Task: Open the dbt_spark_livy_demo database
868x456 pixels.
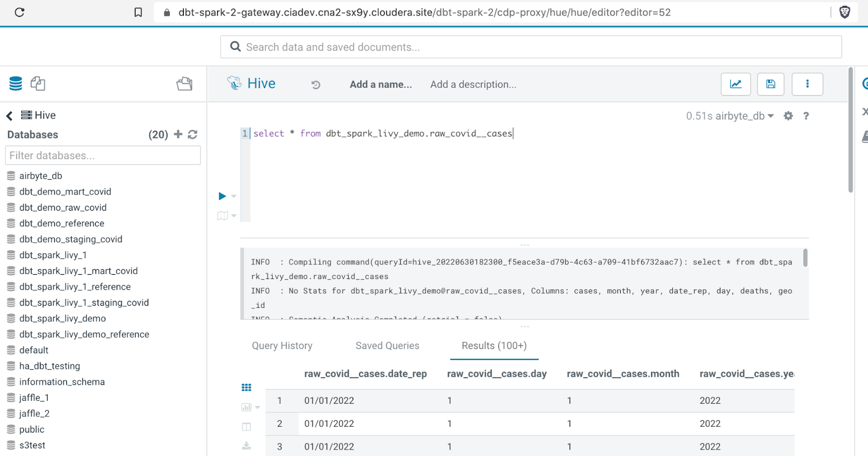Action: pyautogui.click(x=62, y=319)
